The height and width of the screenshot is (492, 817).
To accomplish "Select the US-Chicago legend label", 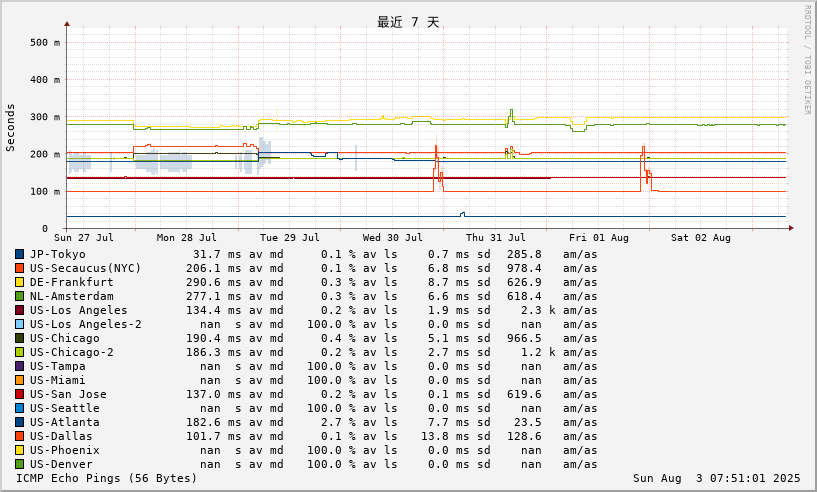I will [x=65, y=338].
